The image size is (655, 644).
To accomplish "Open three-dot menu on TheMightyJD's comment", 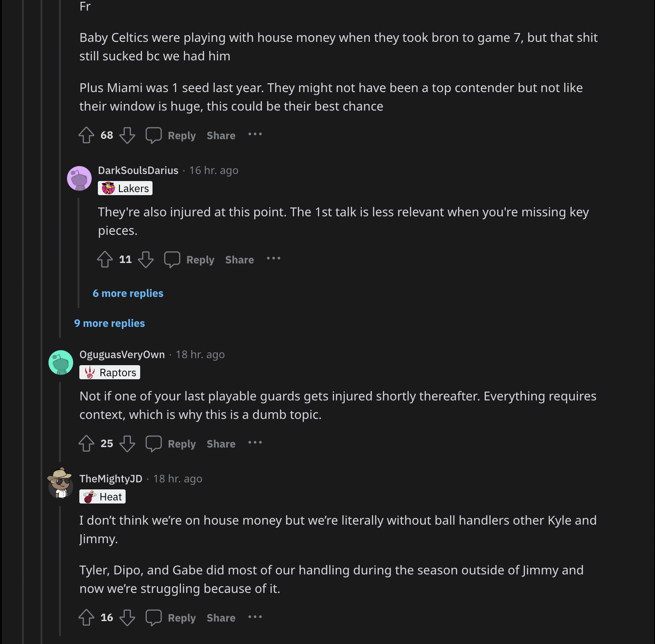I will coord(255,617).
